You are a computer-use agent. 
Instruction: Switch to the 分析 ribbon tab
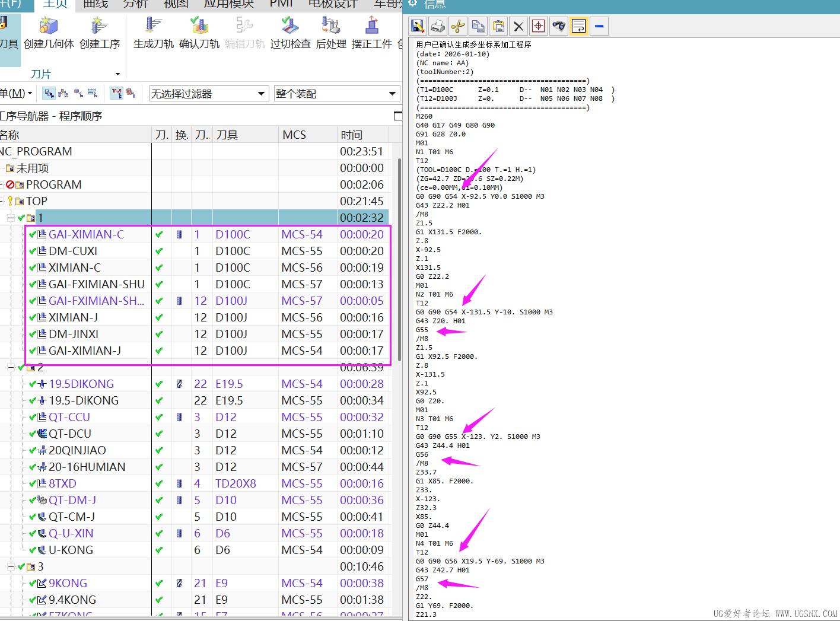pyautogui.click(x=135, y=4)
